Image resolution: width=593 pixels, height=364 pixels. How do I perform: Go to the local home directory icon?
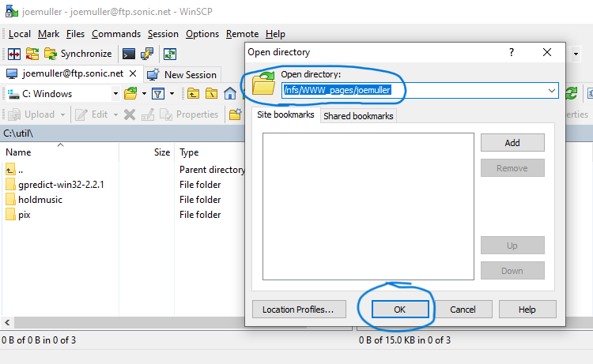pos(229,93)
